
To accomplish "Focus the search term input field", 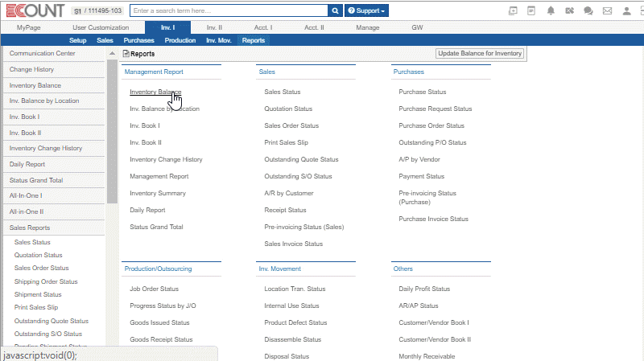I will 229,10.
